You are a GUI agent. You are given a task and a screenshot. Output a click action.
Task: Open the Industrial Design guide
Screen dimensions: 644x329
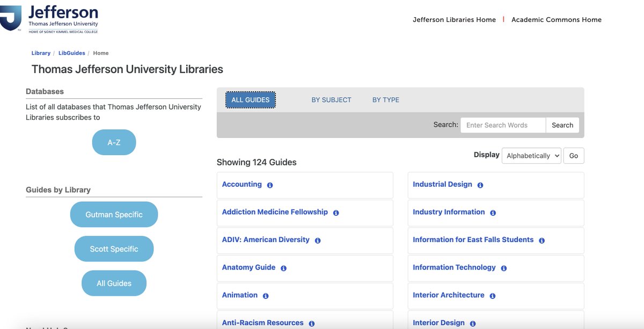pos(442,184)
